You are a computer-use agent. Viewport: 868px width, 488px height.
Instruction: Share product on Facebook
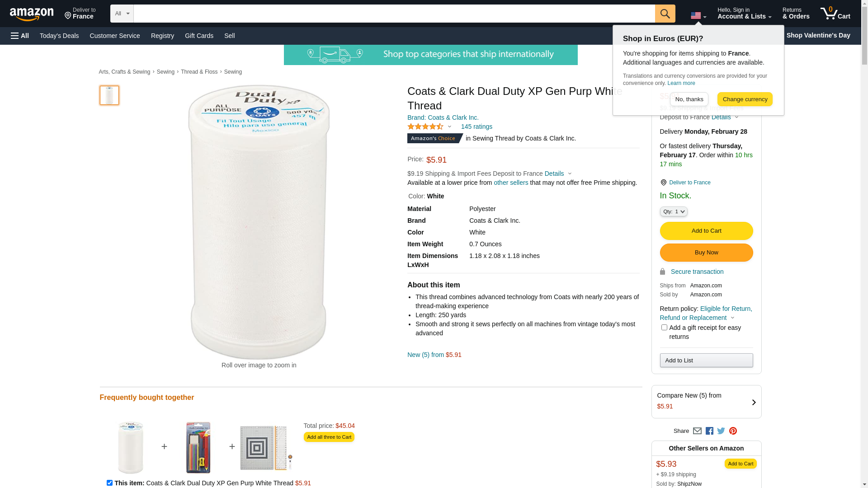(709, 431)
